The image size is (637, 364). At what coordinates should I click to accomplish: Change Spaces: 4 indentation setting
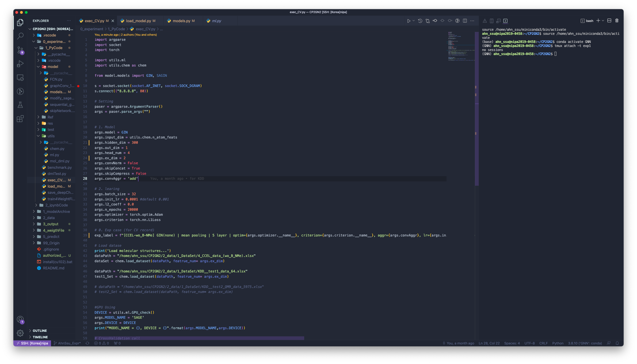[x=512, y=343]
